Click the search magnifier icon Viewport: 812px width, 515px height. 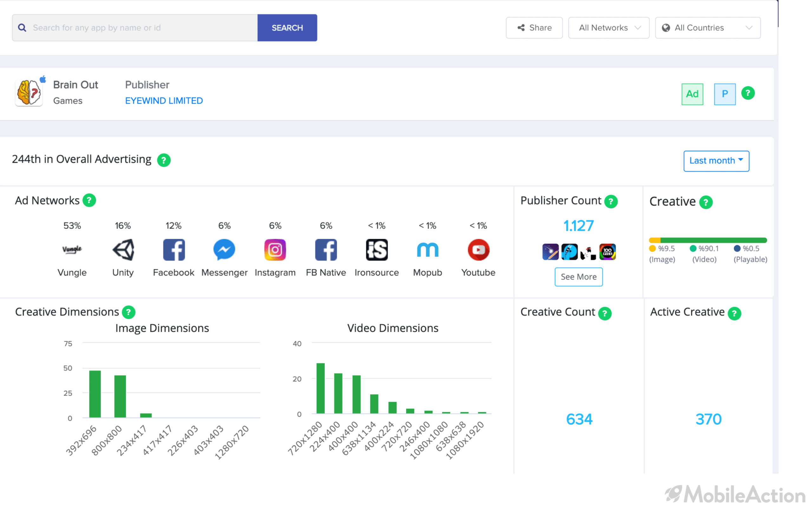[22, 28]
